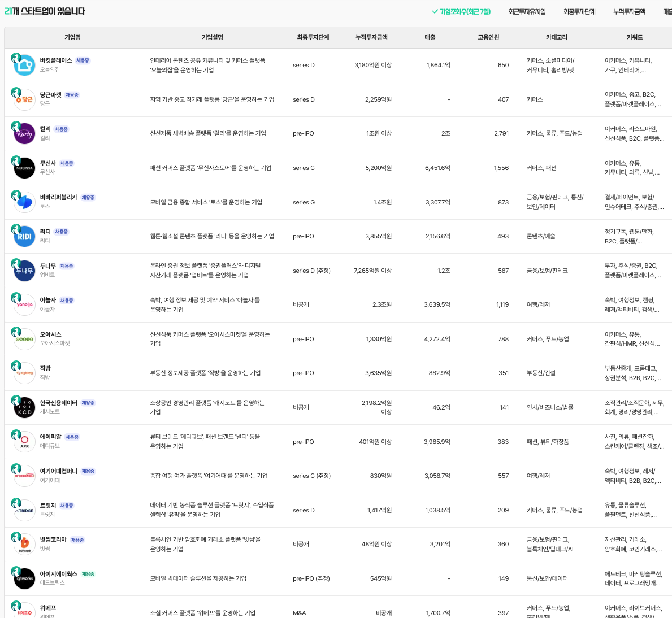Open the OASIS (오아시스) logo
This screenshot has height=618, width=672.
(x=24, y=339)
